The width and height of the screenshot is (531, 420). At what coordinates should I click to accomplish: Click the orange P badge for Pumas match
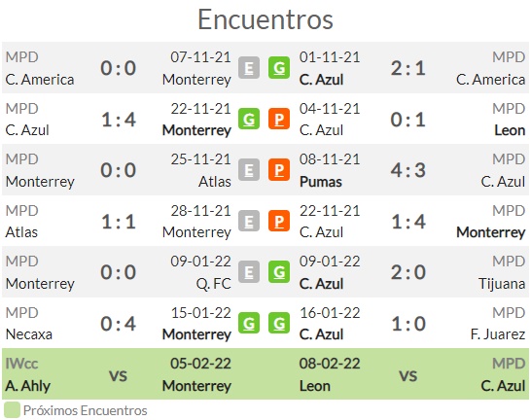pyautogui.click(x=279, y=170)
